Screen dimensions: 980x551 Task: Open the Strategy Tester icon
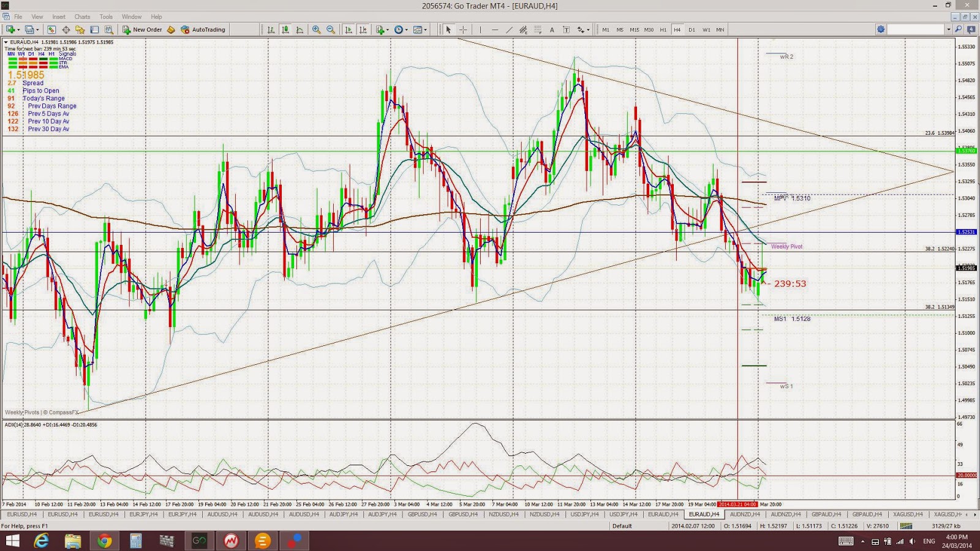tap(108, 29)
